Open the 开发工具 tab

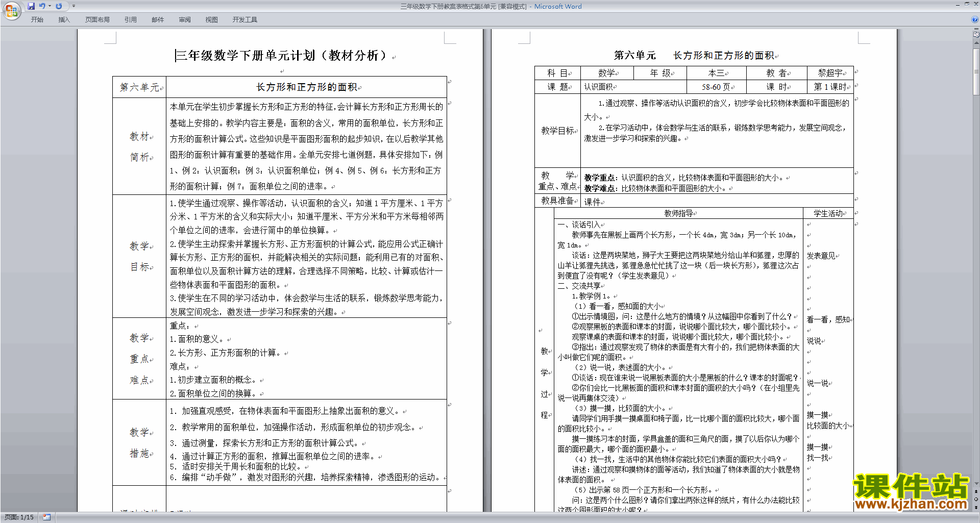(x=245, y=20)
